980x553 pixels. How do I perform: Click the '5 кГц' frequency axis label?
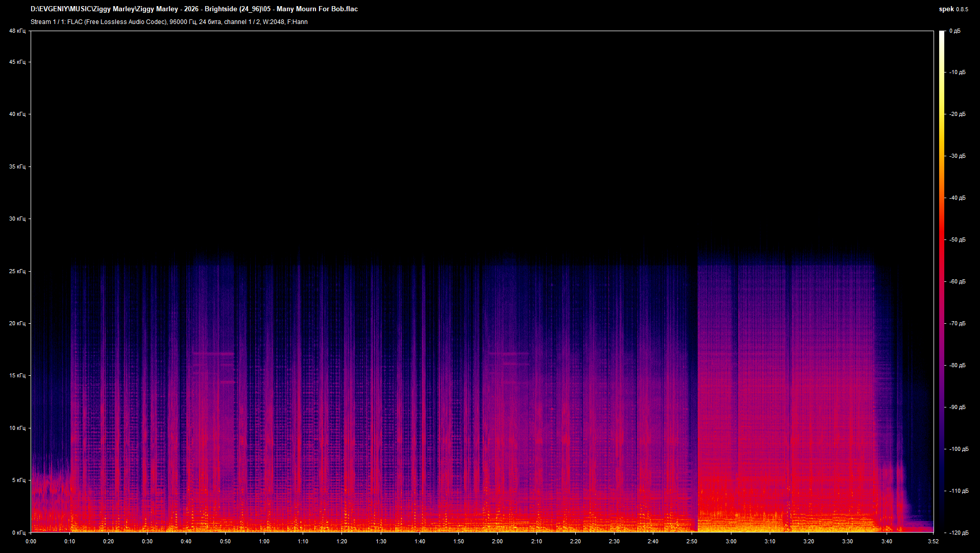(x=19, y=480)
